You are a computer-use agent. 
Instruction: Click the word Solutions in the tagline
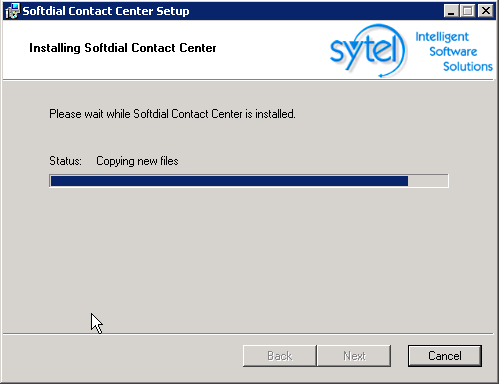[x=468, y=66]
